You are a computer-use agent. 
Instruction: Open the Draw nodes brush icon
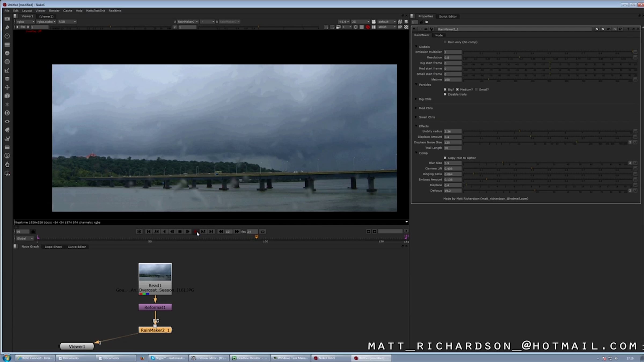pyautogui.click(x=7, y=27)
